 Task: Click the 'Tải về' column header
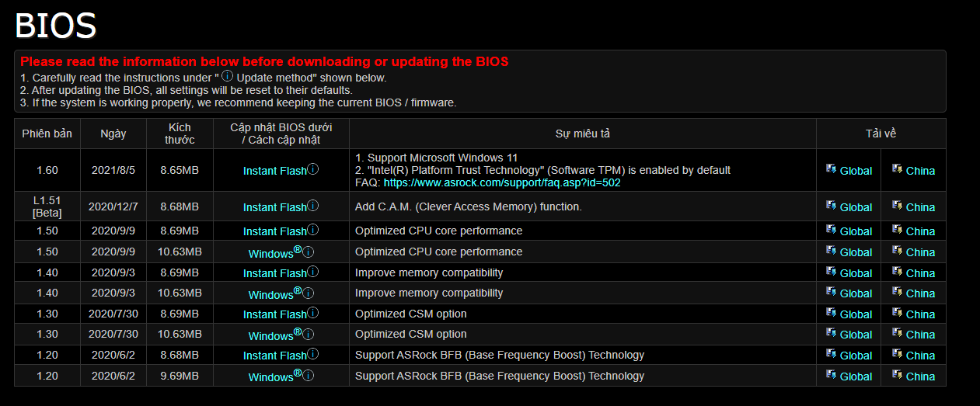coord(881,134)
